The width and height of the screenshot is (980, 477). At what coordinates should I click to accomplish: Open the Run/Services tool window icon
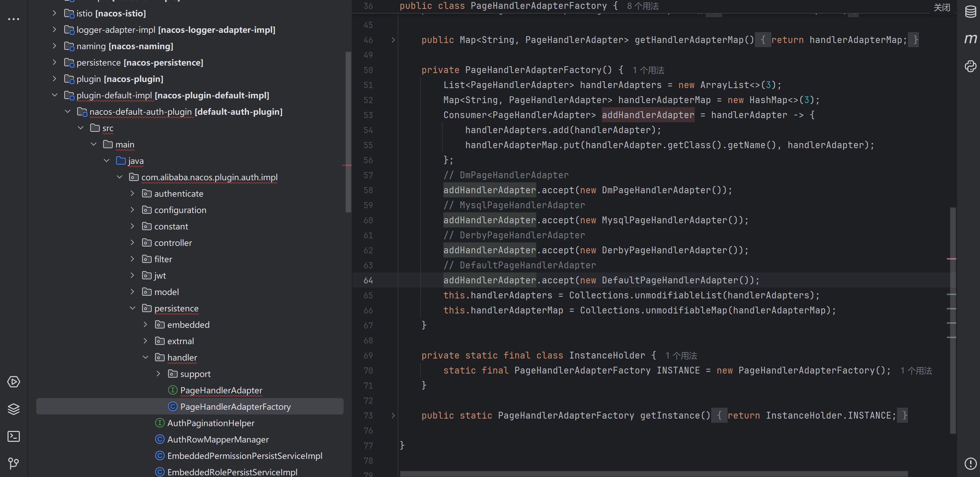(x=14, y=381)
